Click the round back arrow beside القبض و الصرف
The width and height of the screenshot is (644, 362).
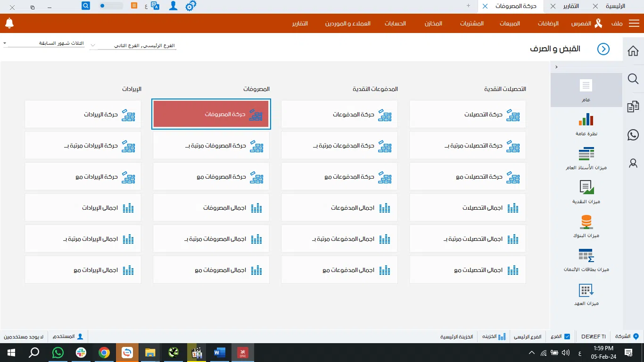tap(603, 49)
